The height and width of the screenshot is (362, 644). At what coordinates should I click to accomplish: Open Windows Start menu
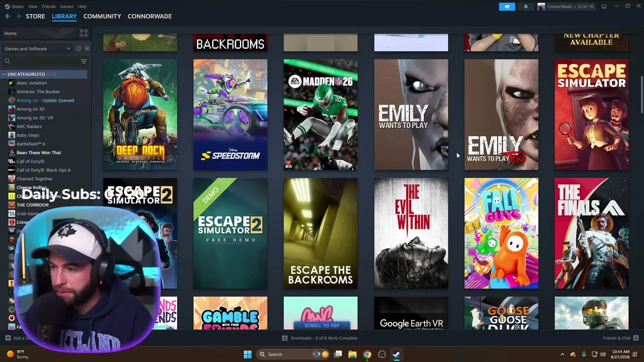coord(248,354)
